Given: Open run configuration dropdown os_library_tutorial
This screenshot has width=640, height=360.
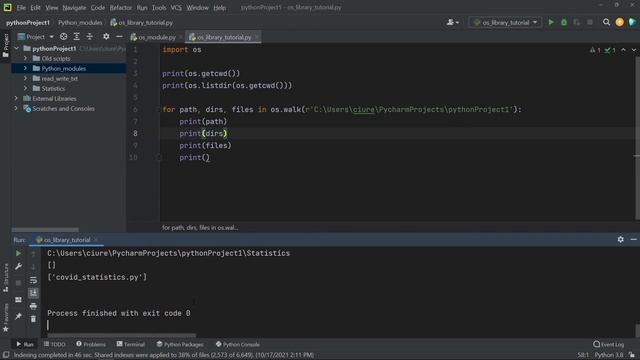Looking at the screenshot, I should point(505,22).
